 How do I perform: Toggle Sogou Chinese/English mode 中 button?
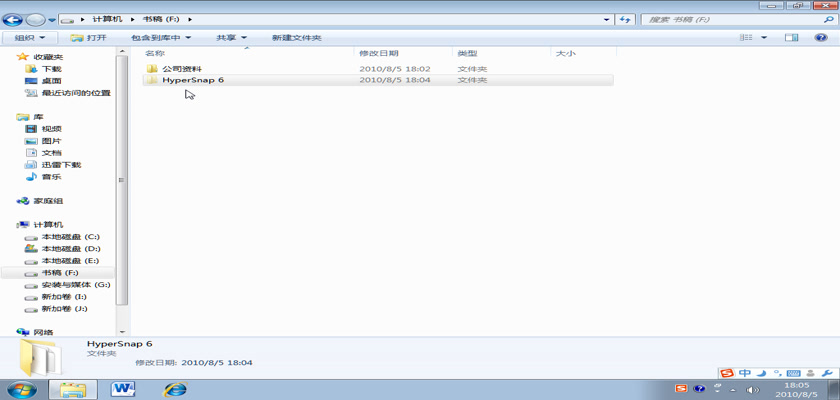745,373
